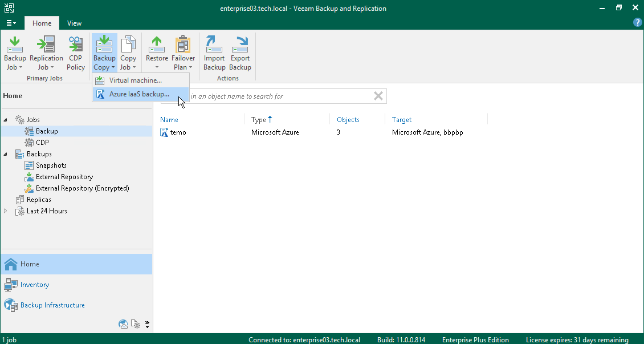The image size is (644, 344).
Task: Click the application icon in the title bar
Action: (9, 8)
